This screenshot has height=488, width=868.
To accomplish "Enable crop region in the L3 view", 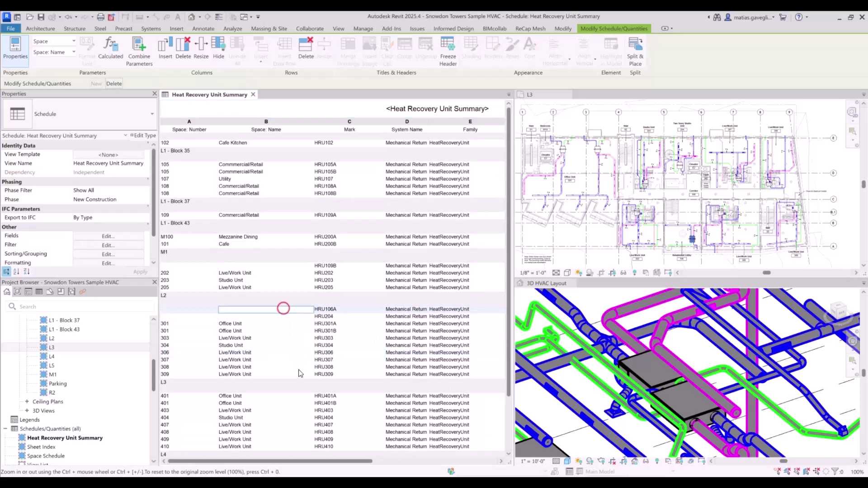I will point(601,272).
